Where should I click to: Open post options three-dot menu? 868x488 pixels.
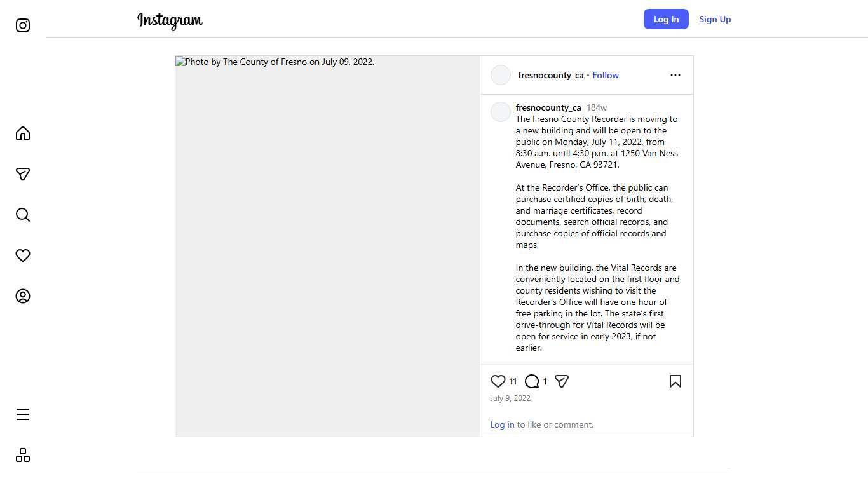click(x=675, y=75)
